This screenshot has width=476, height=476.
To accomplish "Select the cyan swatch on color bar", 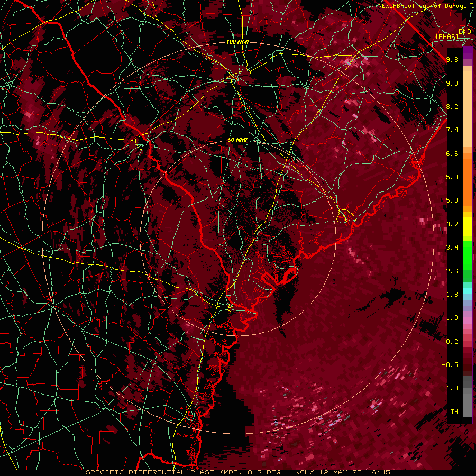I will pos(467,290).
